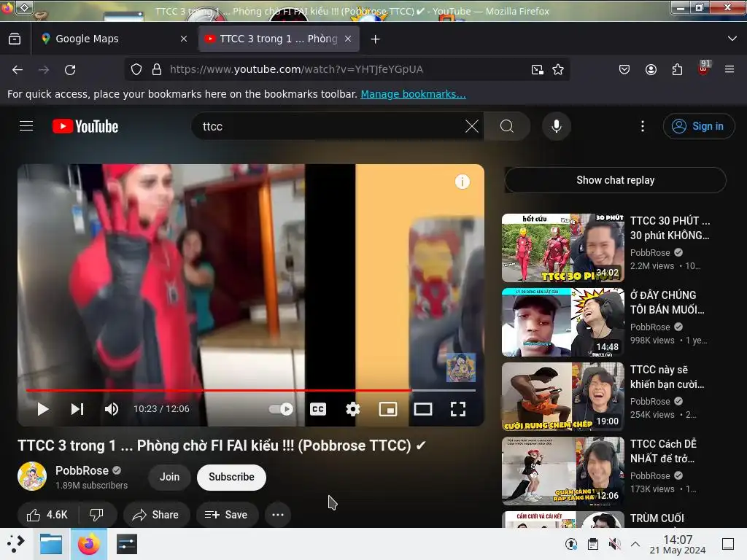
Task: Close the Google Maps tab
Action: [x=184, y=39]
